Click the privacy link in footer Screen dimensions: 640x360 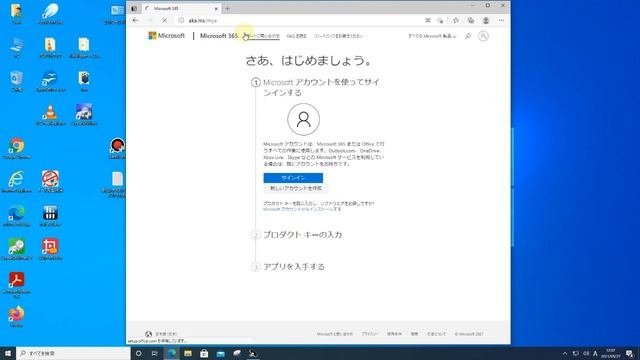click(x=369, y=334)
